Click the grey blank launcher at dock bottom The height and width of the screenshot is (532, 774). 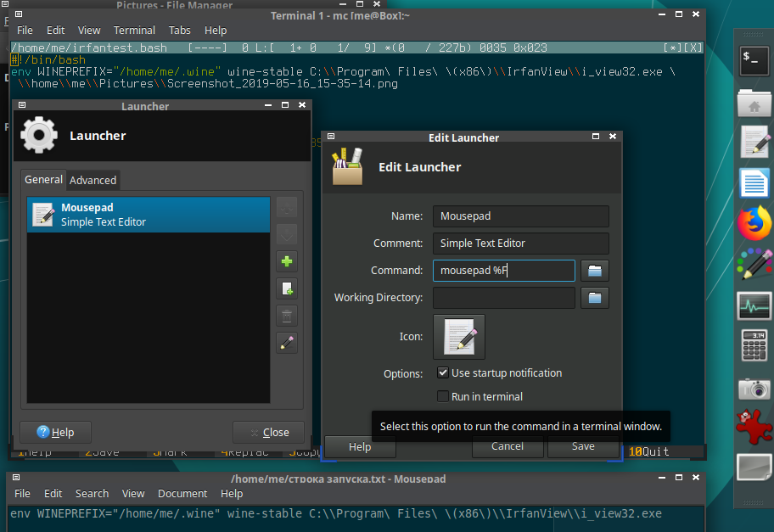click(x=754, y=467)
